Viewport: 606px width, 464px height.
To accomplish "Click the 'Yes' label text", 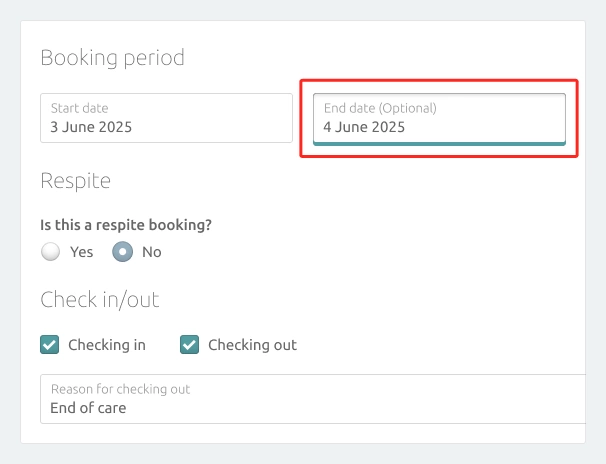I will (82, 252).
